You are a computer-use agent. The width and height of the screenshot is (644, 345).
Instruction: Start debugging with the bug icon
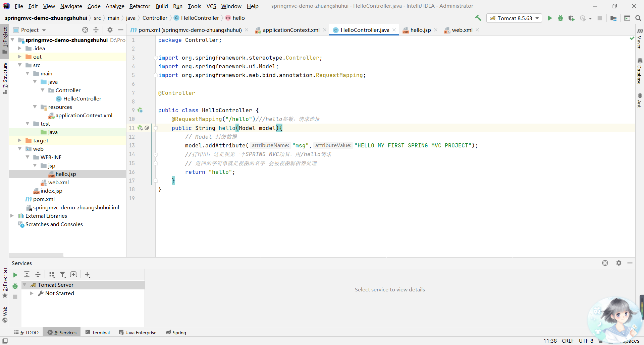coord(560,18)
